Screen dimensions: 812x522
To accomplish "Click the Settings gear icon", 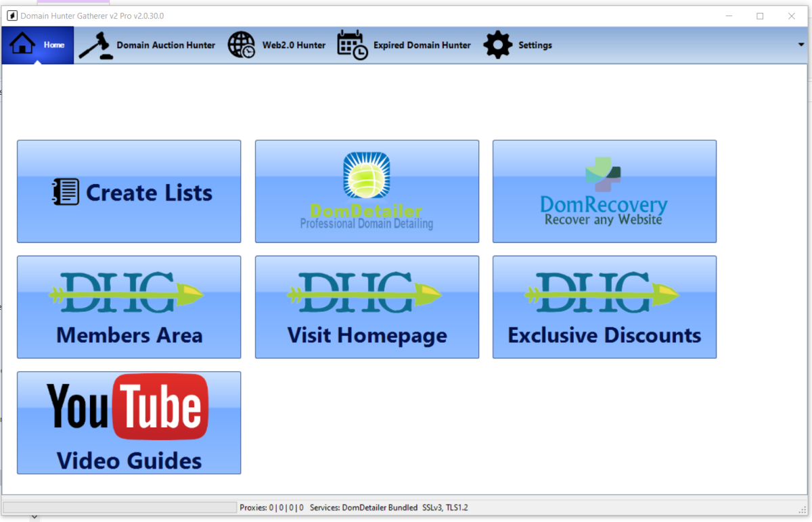I will point(497,45).
